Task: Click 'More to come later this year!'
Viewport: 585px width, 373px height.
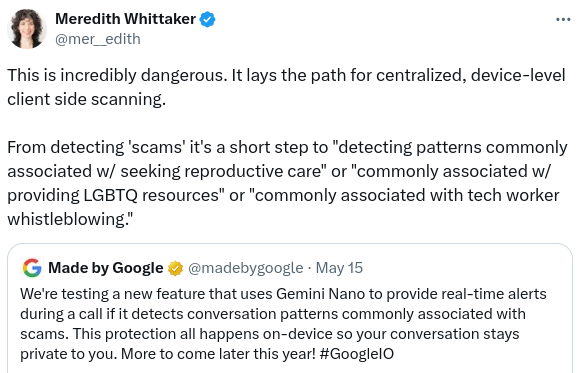Action: click(x=219, y=354)
